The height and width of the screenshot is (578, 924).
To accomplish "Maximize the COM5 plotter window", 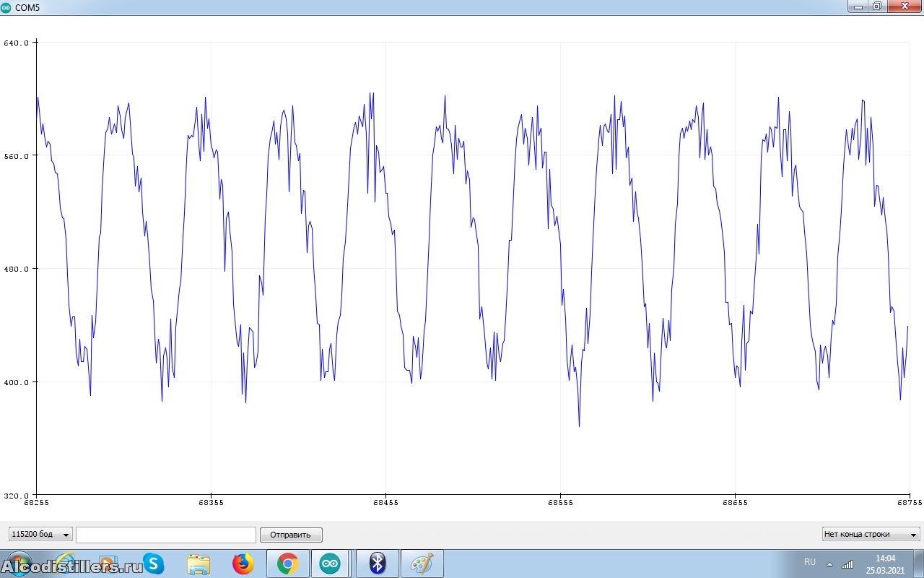I will (x=877, y=6).
